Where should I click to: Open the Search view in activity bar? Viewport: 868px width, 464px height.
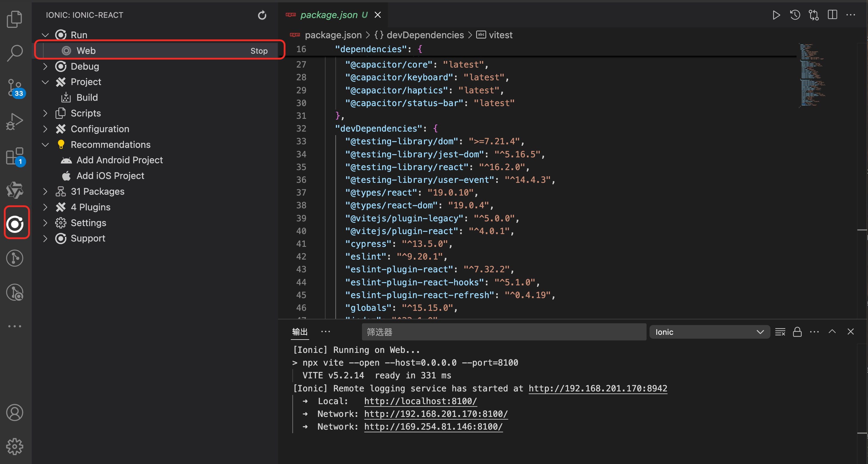15,53
